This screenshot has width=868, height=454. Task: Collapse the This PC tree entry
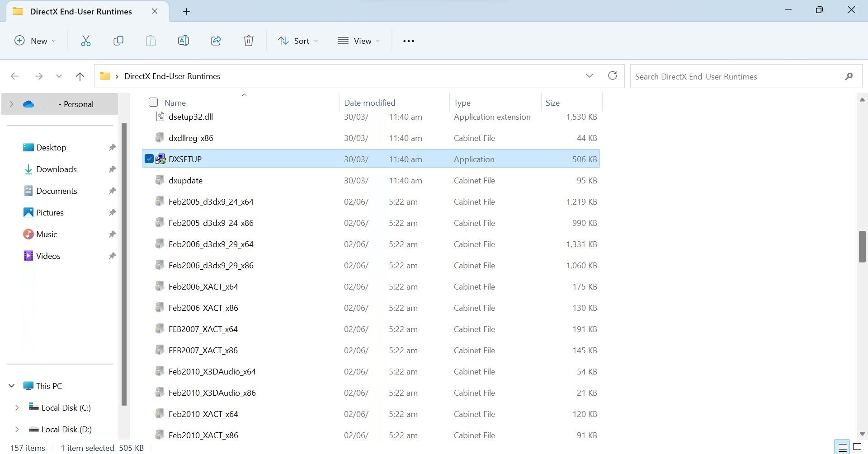(x=11, y=385)
